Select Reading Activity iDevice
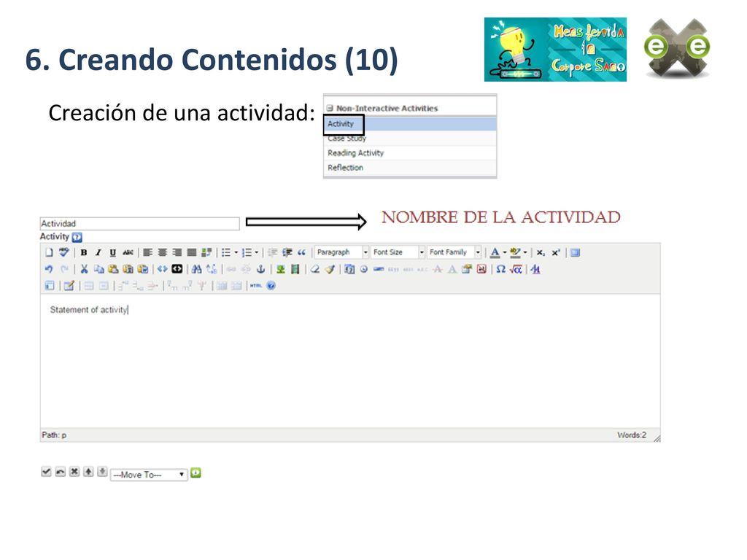This screenshot has height=560, width=747. (410, 153)
